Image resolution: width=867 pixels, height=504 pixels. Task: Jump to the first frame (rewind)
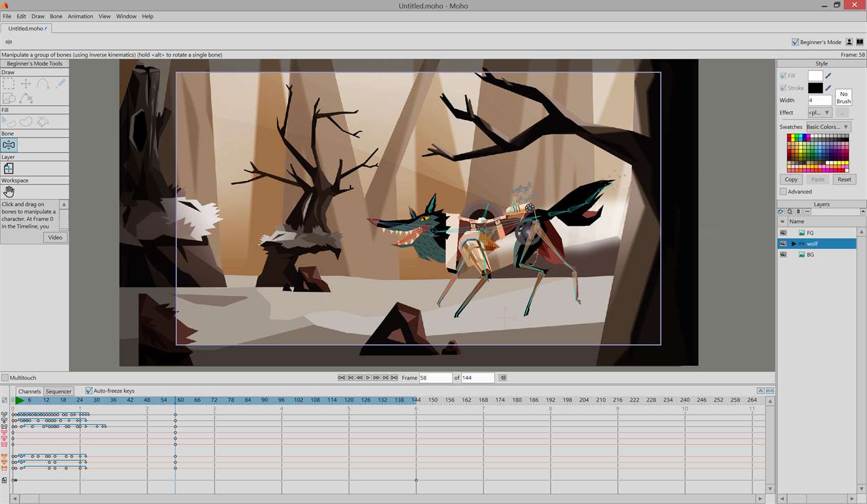coord(342,378)
